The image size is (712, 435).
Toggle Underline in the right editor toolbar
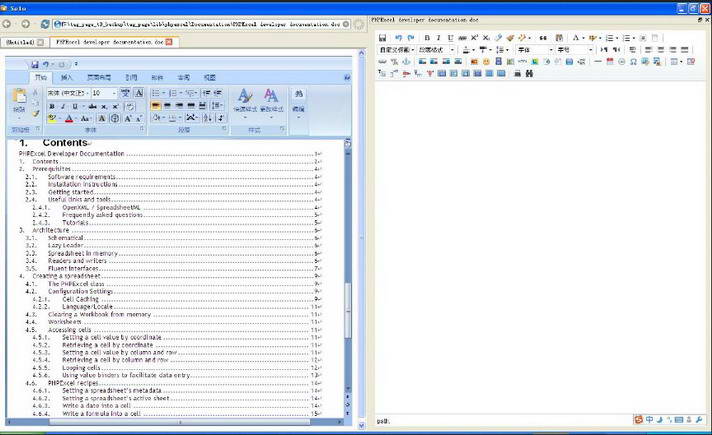point(450,38)
